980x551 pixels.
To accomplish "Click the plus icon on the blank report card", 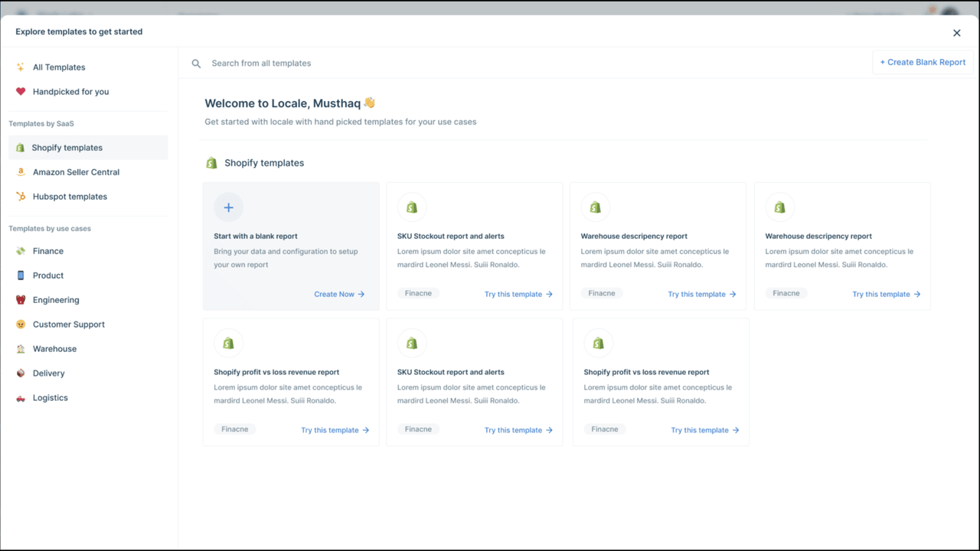I will pos(228,207).
